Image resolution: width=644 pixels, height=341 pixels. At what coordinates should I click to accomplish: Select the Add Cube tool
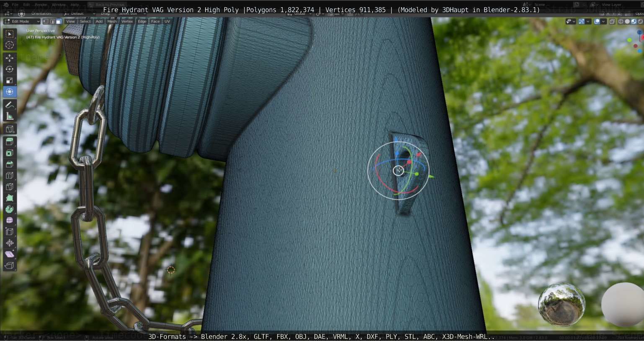pyautogui.click(x=10, y=129)
